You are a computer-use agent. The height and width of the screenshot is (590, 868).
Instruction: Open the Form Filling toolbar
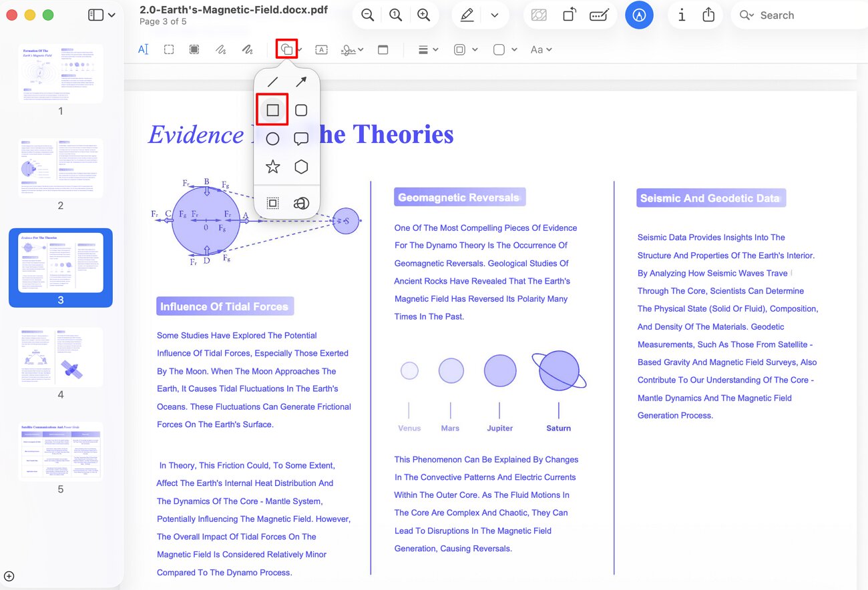pyautogui.click(x=599, y=15)
